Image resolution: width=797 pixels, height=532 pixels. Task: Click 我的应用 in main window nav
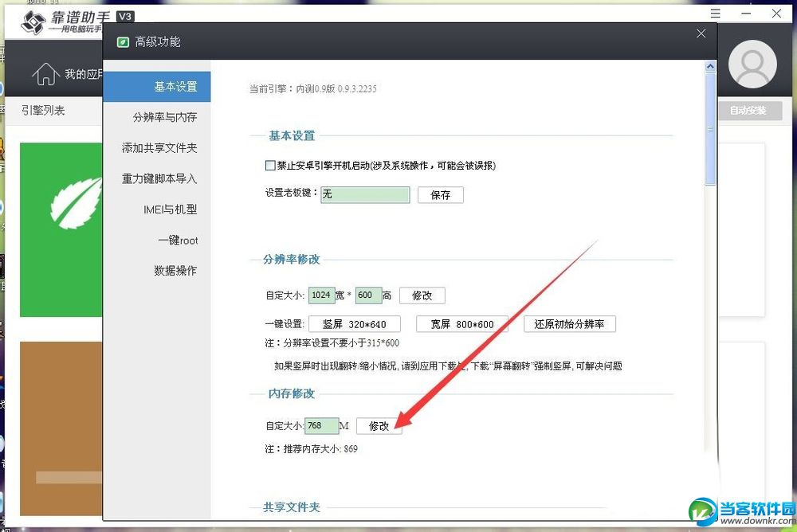[x=84, y=75]
